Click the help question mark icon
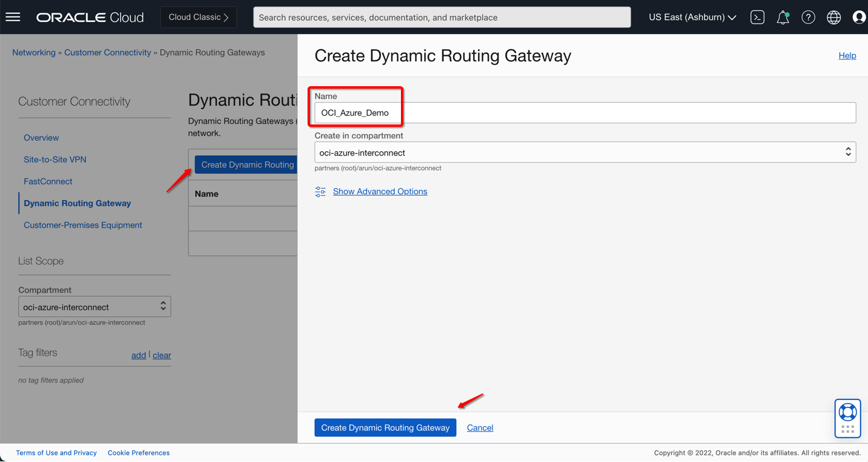This screenshot has width=868, height=462. coord(808,18)
